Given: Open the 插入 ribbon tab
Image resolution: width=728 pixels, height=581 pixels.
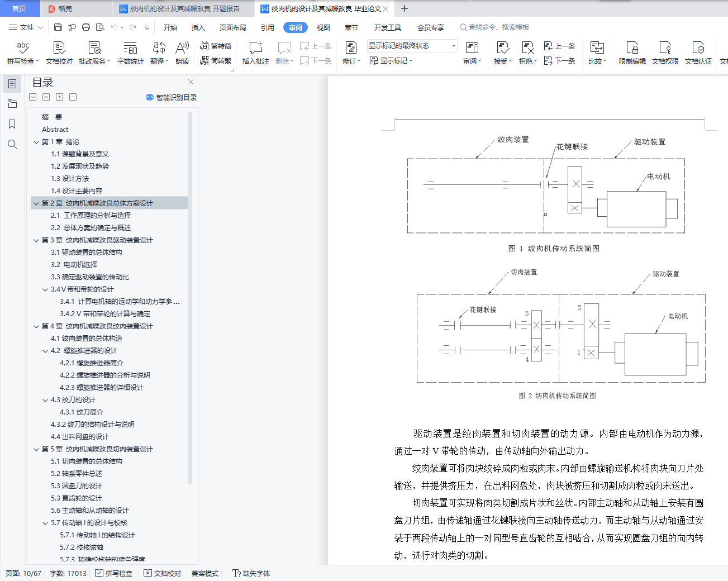Looking at the screenshot, I should tap(198, 27).
